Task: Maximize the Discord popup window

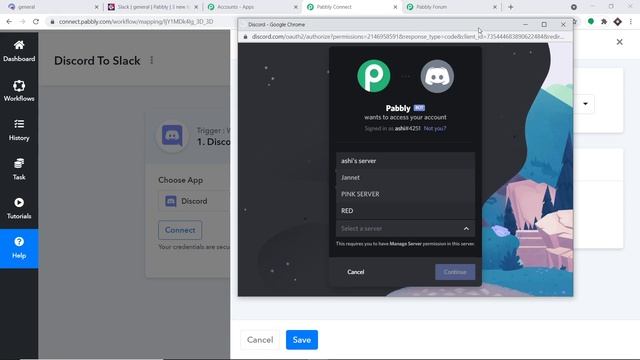Action: click(544, 24)
